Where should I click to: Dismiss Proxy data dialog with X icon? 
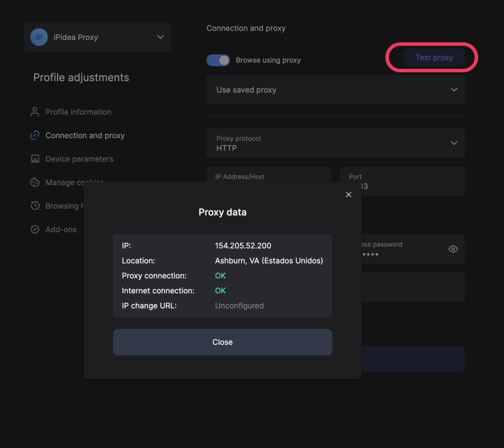click(x=348, y=195)
